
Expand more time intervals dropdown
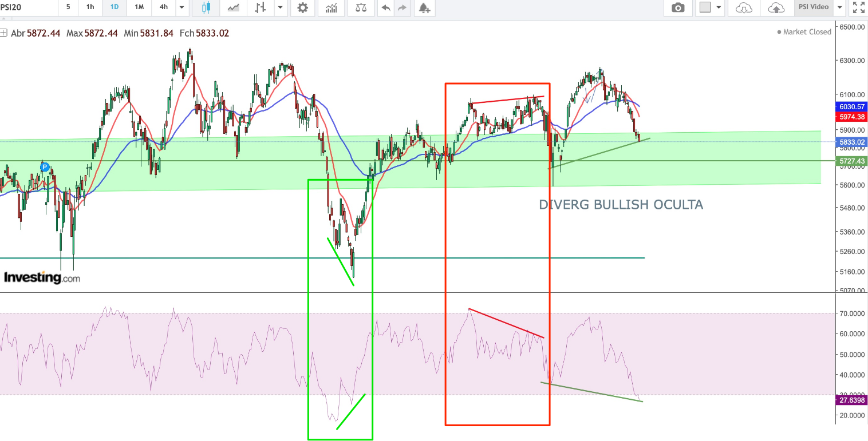click(x=182, y=7)
